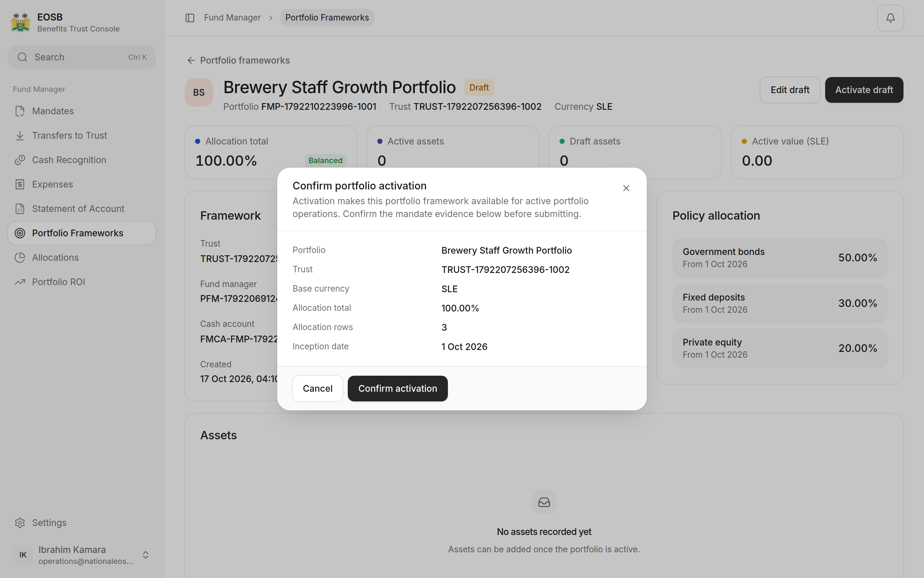Viewport: 924px width, 578px height.
Task: Toggle the sidebar panel icon
Action: click(x=190, y=18)
